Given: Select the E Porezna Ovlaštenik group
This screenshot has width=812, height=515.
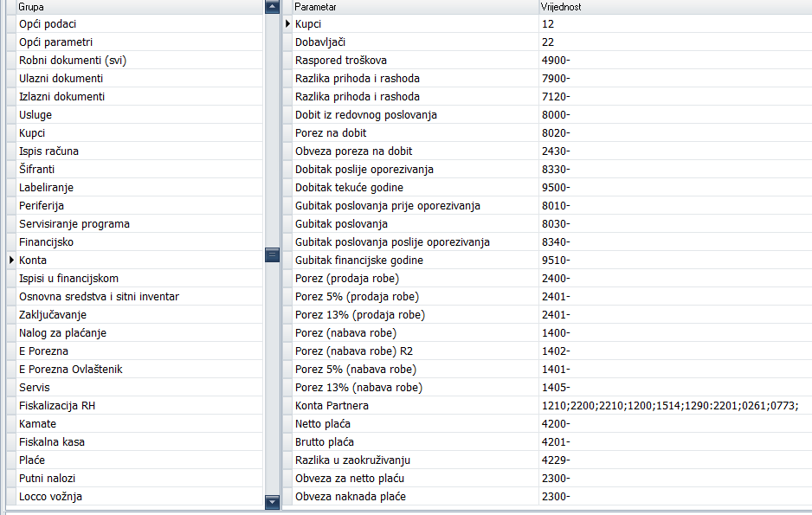Looking at the screenshot, I should (70, 369).
